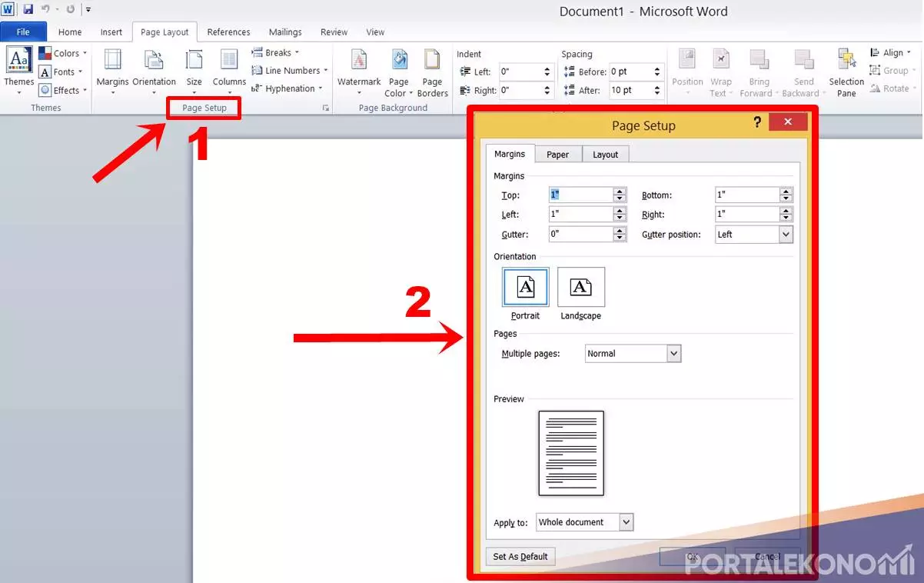Open the Themes gallery
Screen dimensions: 924x583
(x=19, y=70)
